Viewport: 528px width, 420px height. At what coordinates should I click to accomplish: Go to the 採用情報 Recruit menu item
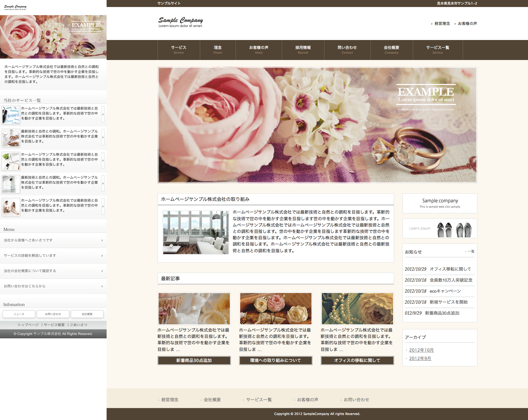coord(303,50)
